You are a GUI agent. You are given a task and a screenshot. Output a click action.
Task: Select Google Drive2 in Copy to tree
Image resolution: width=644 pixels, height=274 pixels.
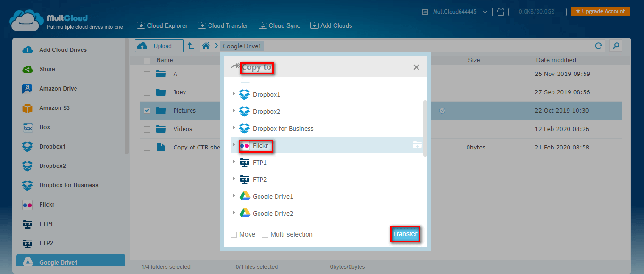tap(273, 213)
